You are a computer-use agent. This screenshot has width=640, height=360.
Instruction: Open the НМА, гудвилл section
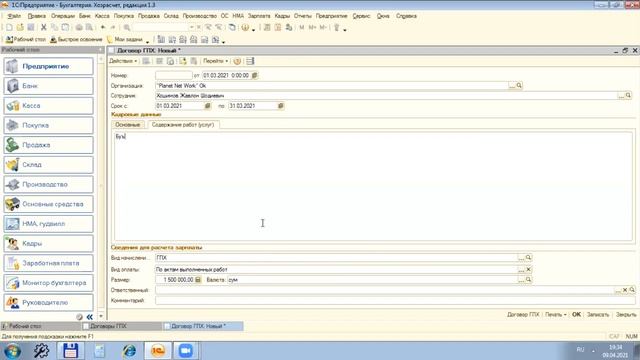(x=49, y=224)
